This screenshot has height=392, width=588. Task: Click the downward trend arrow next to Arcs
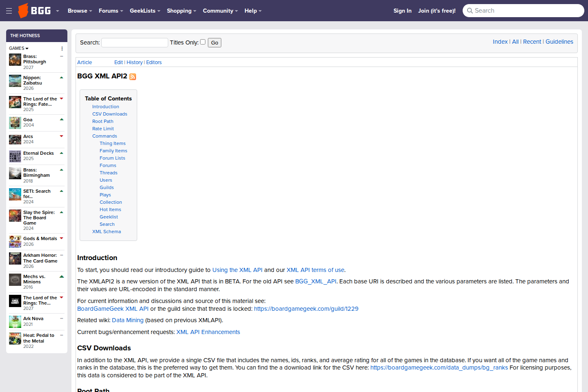pyautogui.click(x=62, y=136)
